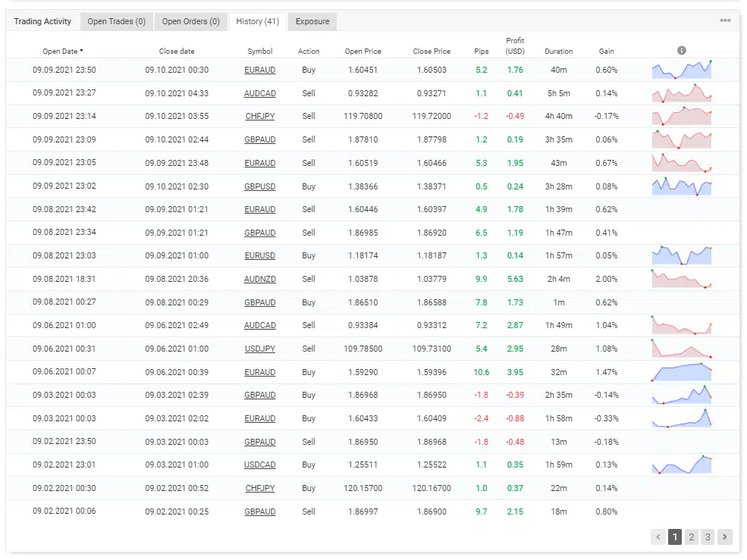Select close price 109.73100
The height and width of the screenshot is (560, 747).
[x=432, y=349]
